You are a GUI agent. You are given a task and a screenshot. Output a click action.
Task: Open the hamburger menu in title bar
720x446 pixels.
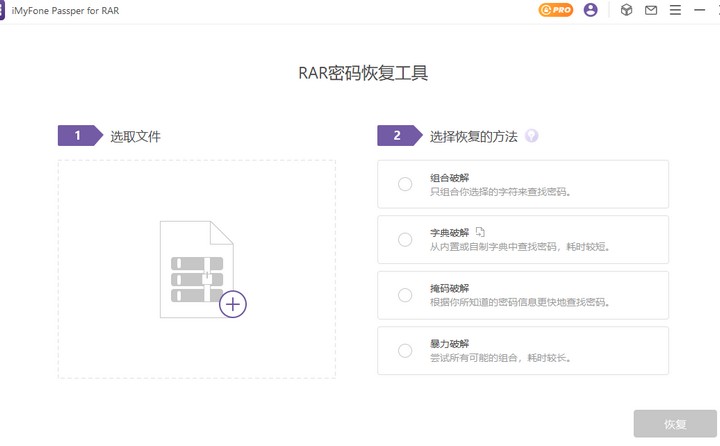[x=675, y=10]
